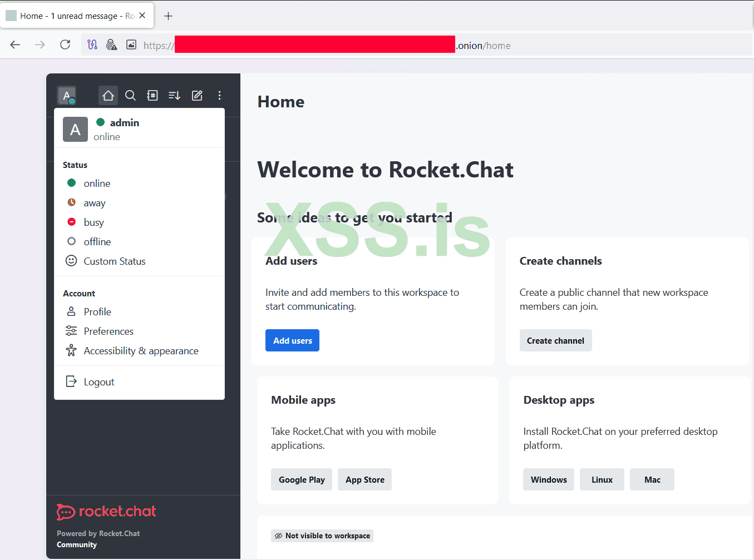Click the Tor circuit icon in address bar
The height and width of the screenshot is (560, 754).
(x=92, y=45)
